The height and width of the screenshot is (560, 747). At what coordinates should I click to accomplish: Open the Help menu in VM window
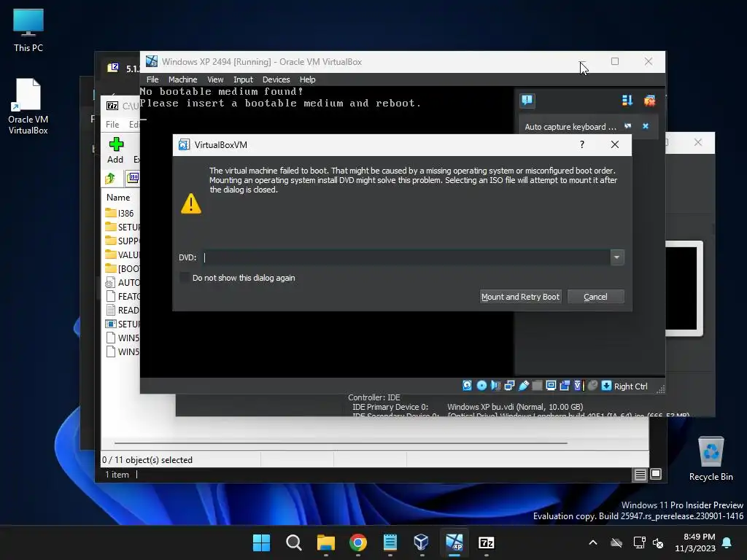(x=307, y=79)
